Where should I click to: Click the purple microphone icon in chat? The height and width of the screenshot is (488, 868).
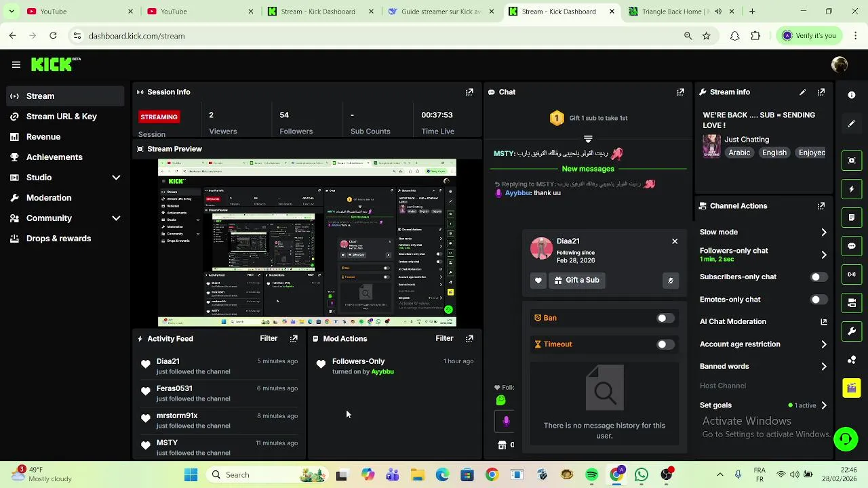pos(506,422)
